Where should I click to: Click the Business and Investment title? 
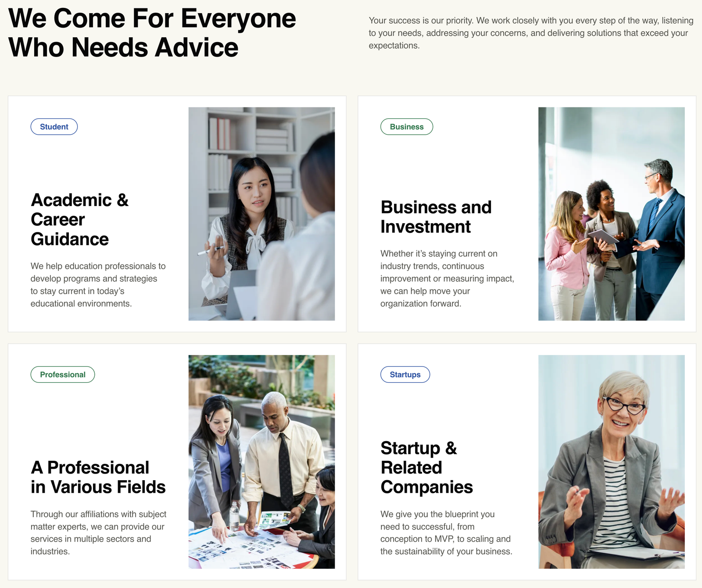pos(436,217)
